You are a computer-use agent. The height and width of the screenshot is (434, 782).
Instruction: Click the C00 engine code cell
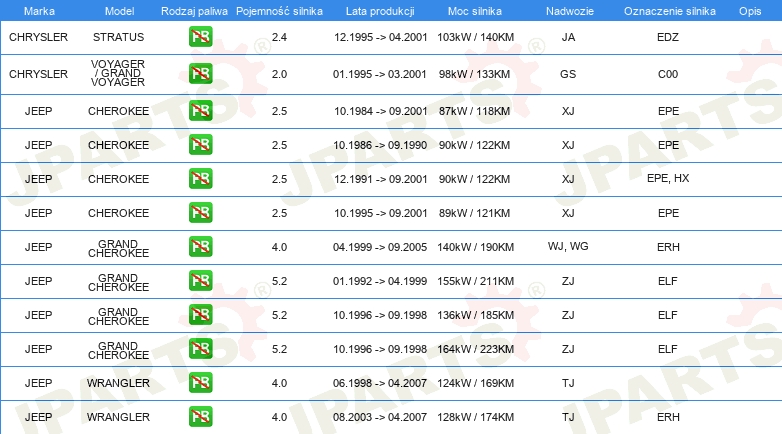coord(668,74)
